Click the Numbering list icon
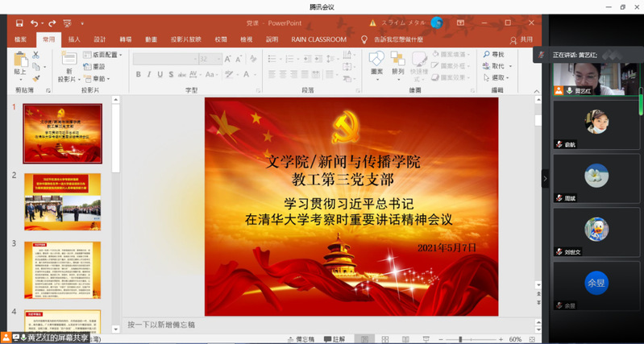 coord(291,59)
